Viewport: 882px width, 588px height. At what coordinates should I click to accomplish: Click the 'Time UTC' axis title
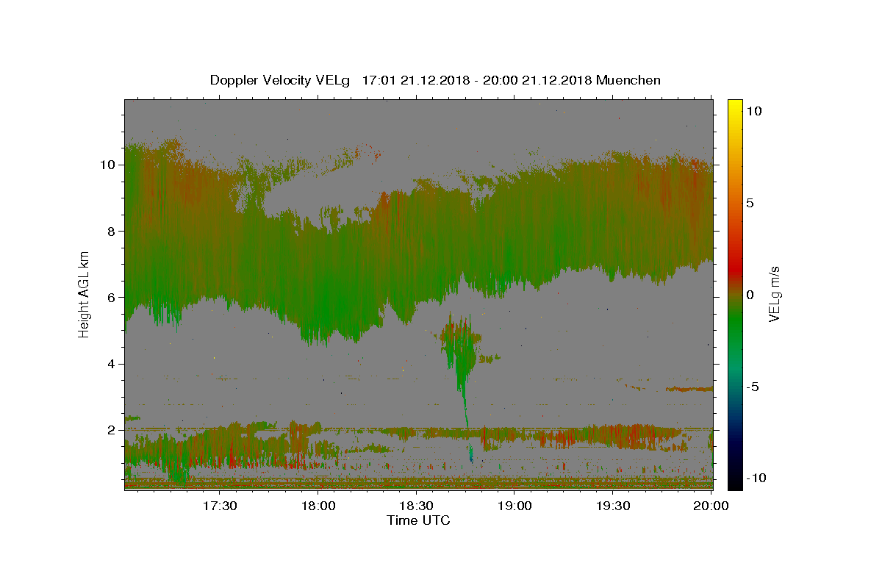(418, 520)
